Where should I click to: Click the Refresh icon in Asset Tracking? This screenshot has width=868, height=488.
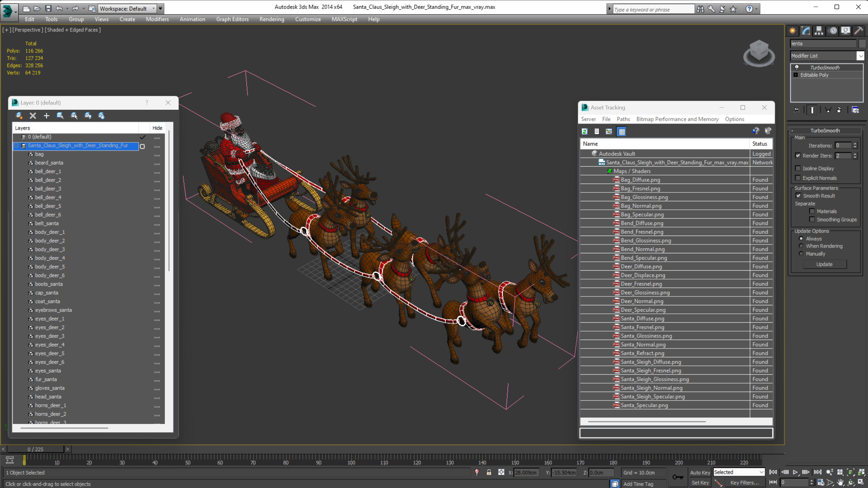(x=585, y=132)
